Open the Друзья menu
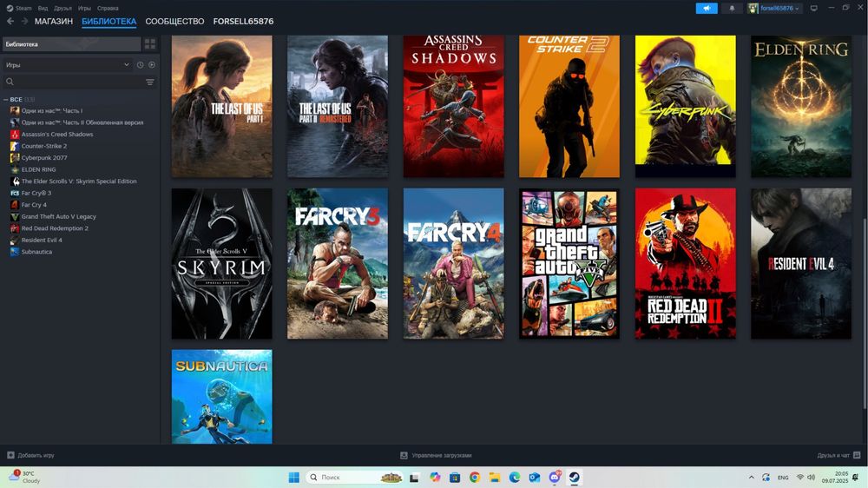This screenshot has width=868, height=488. point(62,9)
